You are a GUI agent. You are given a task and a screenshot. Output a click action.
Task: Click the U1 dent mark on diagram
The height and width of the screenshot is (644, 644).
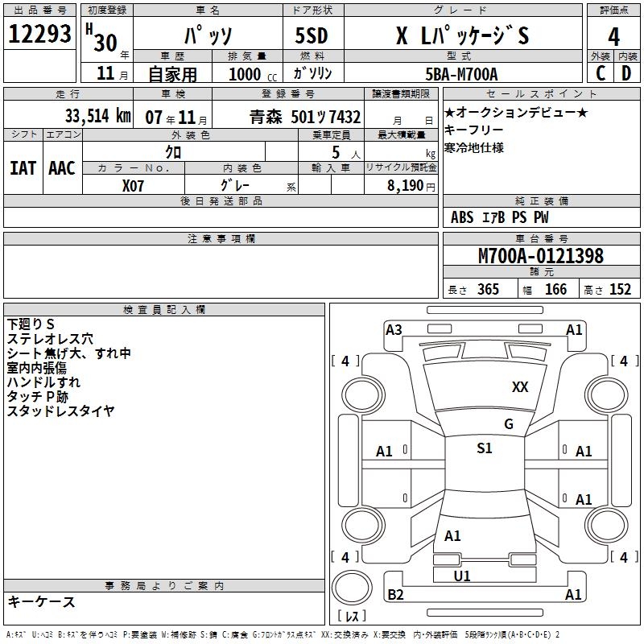(461, 576)
